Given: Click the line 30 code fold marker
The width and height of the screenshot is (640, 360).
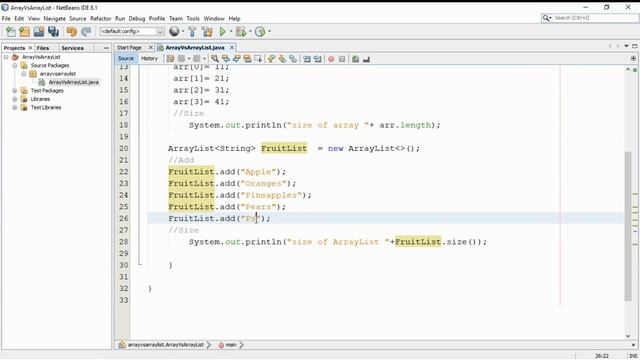Looking at the screenshot, I should (x=140, y=265).
